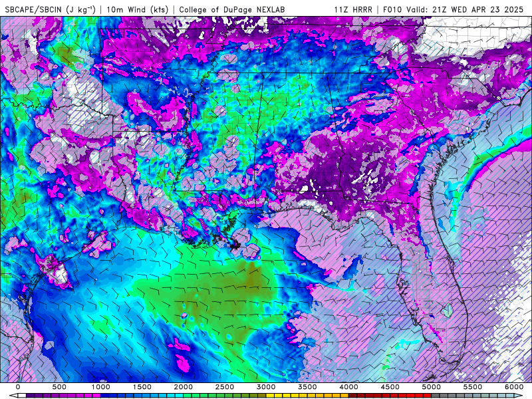Viewport: 532px width, 399px height.
Task: Click the gray swatch below 5000 on color bar
Action: point(436,396)
